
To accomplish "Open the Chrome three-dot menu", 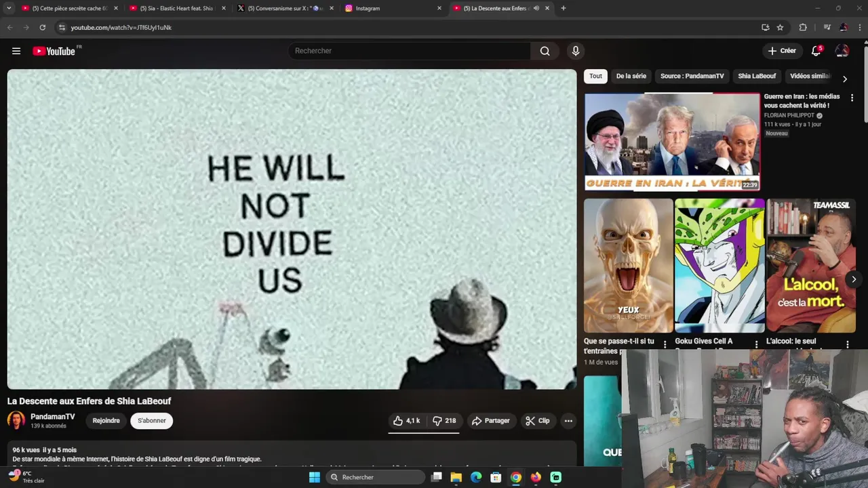I will [x=859, y=28].
